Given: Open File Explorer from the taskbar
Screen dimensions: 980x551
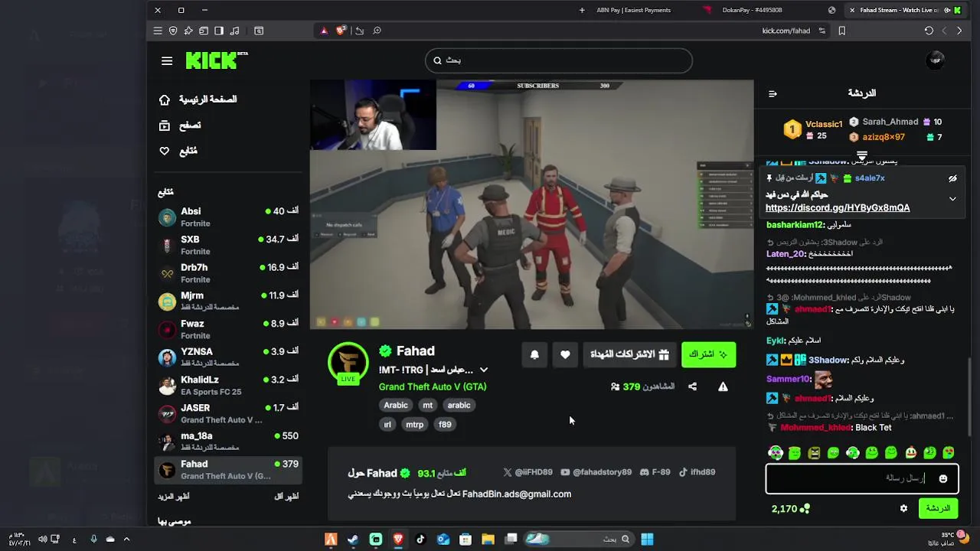Looking at the screenshot, I should pos(488,540).
